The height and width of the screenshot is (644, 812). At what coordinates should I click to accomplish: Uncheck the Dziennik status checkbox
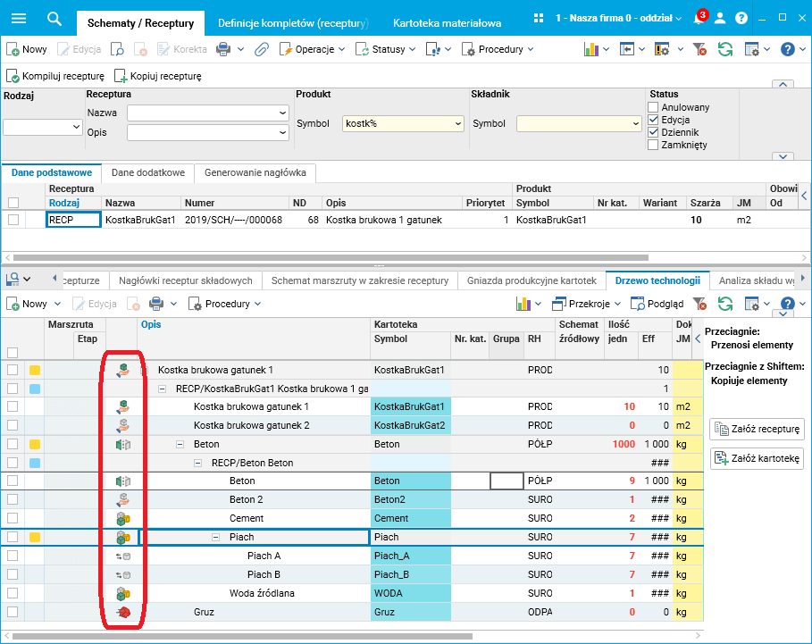coord(653,132)
